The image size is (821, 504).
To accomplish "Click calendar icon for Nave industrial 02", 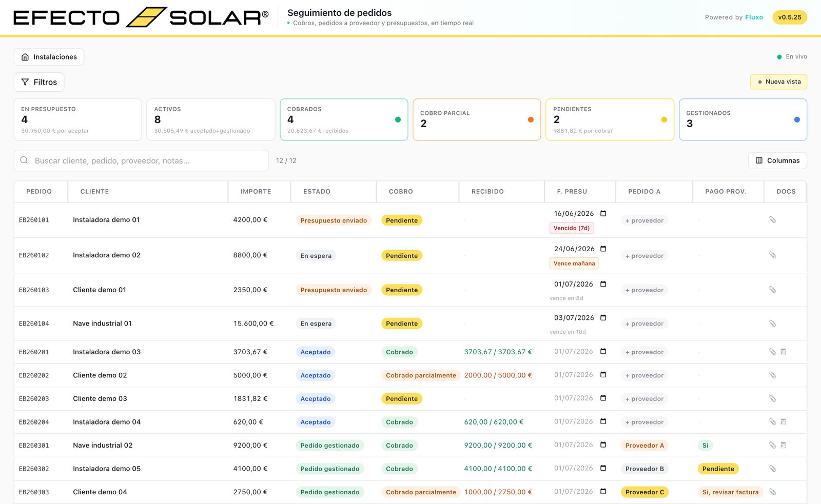I will click(603, 445).
